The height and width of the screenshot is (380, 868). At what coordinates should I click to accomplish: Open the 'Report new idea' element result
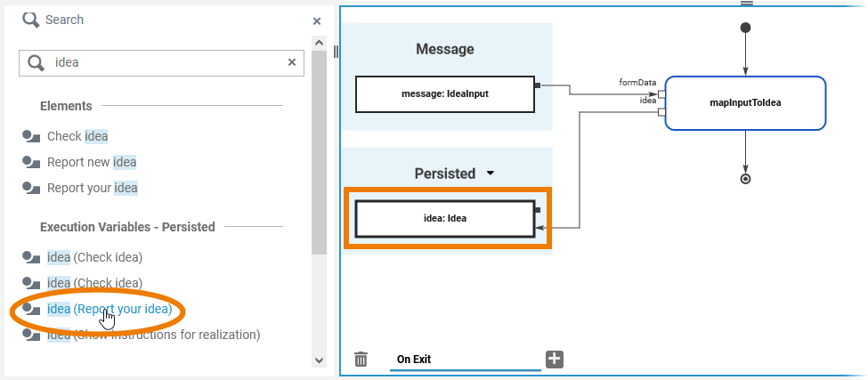tap(92, 162)
